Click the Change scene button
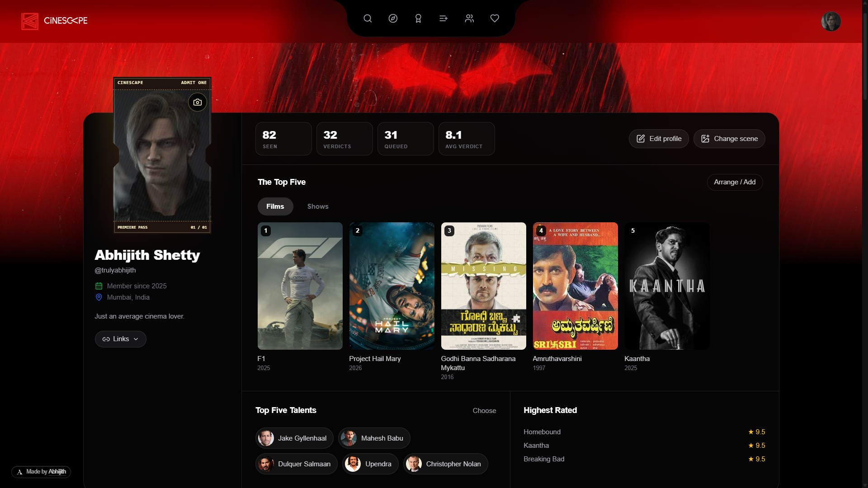The width and height of the screenshot is (868, 488). [x=729, y=139]
